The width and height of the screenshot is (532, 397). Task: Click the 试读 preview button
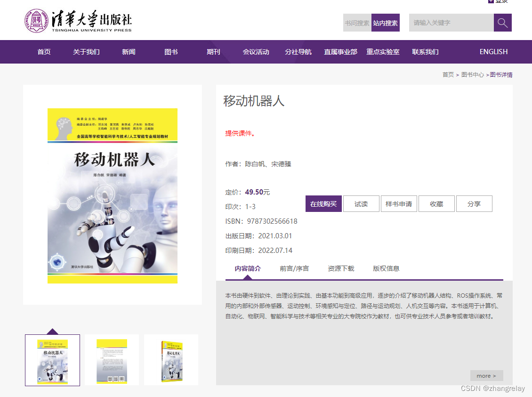tap(361, 203)
